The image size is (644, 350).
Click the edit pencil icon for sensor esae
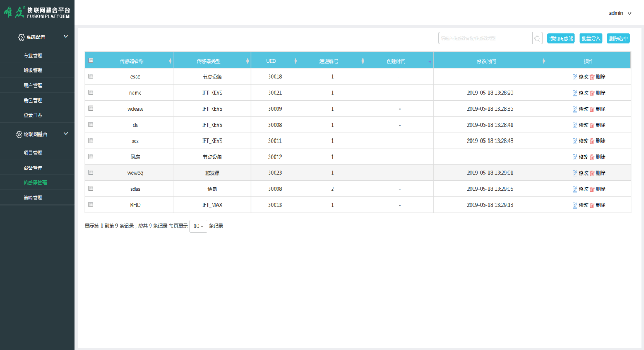(x=574, y=77)
